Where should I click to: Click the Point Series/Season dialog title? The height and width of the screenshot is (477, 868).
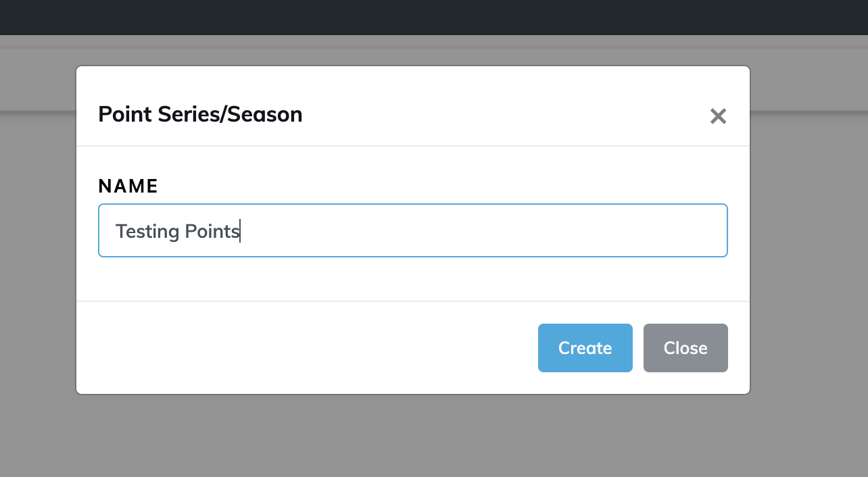[200, 114]
